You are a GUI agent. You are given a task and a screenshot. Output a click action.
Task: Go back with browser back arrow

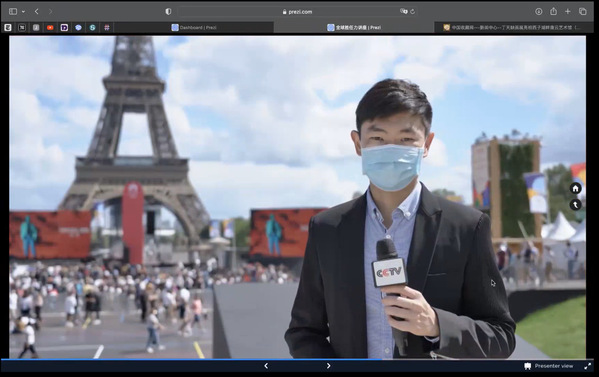(x=37, y=11)
